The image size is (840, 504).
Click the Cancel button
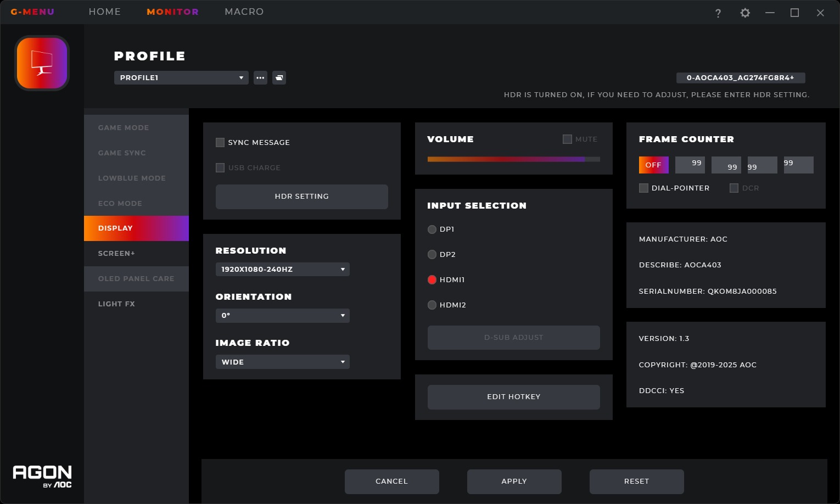coord(392,481)
